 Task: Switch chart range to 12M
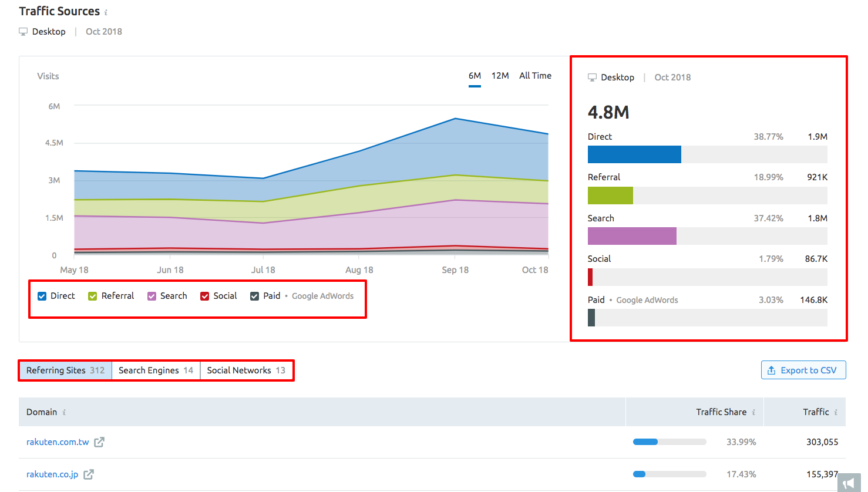pos(500,76)
